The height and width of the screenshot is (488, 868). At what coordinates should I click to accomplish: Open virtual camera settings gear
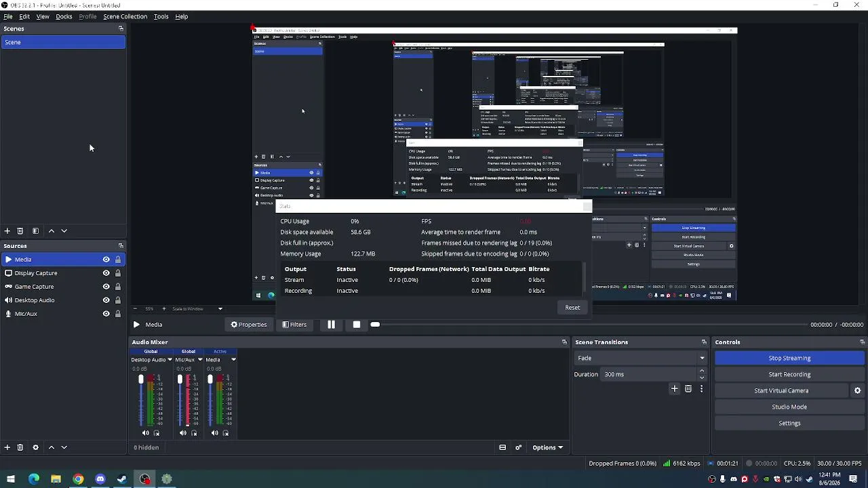coord(857,390)
